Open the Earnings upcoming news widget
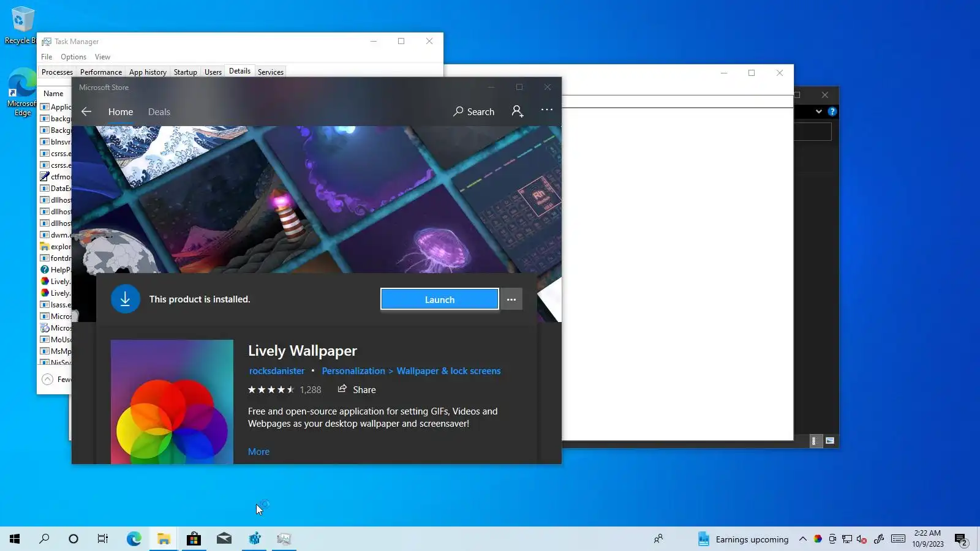Viewport: 980px width, 551px height. pyautogui.click(x=743, y=539)
